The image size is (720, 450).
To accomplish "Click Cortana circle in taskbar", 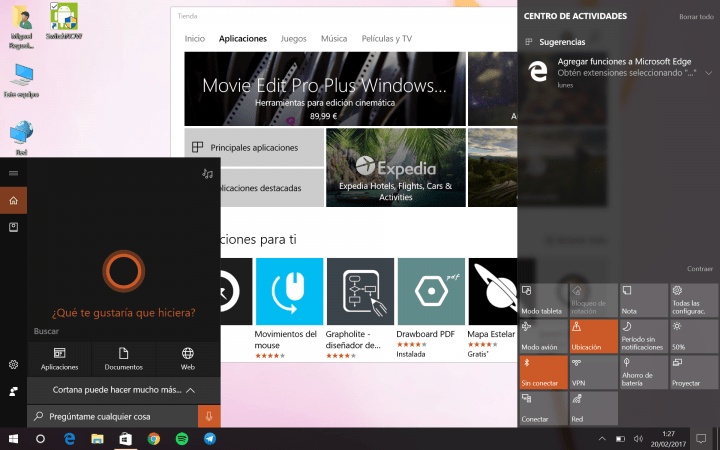I will 40,439.
